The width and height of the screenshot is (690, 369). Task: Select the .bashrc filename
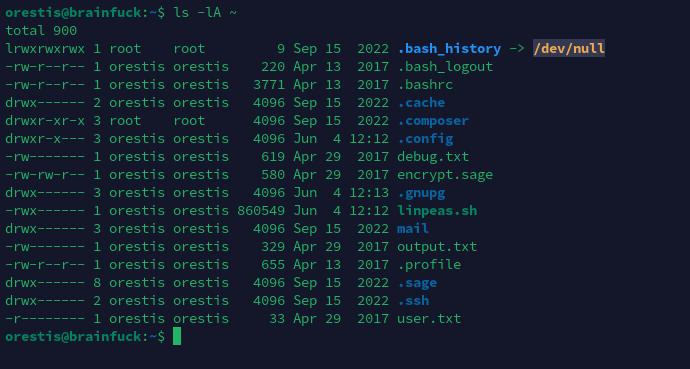tap(425, 84)
